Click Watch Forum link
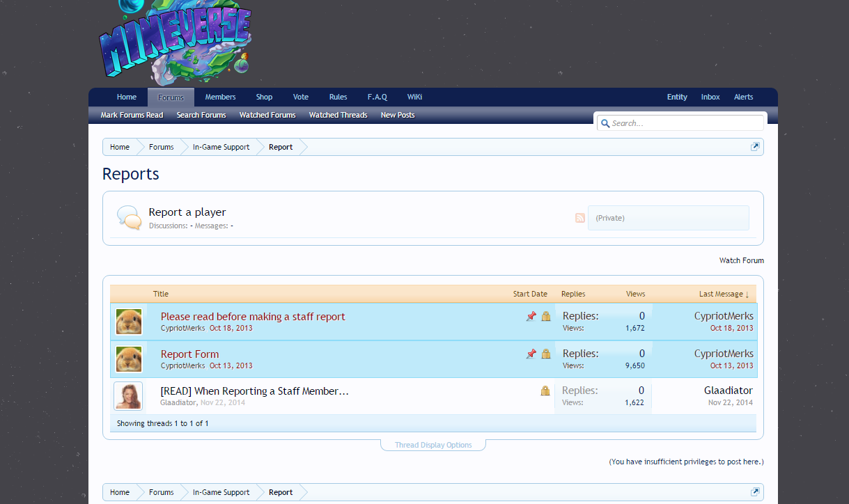The width and height of the screenshot is (849, 504). [x=742, y=260]
